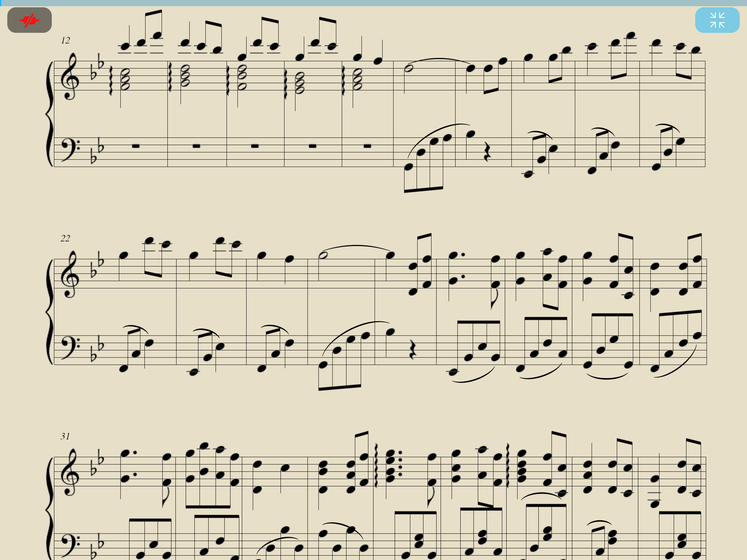Tap the curly brace joining first system staves

pos(49,114)
